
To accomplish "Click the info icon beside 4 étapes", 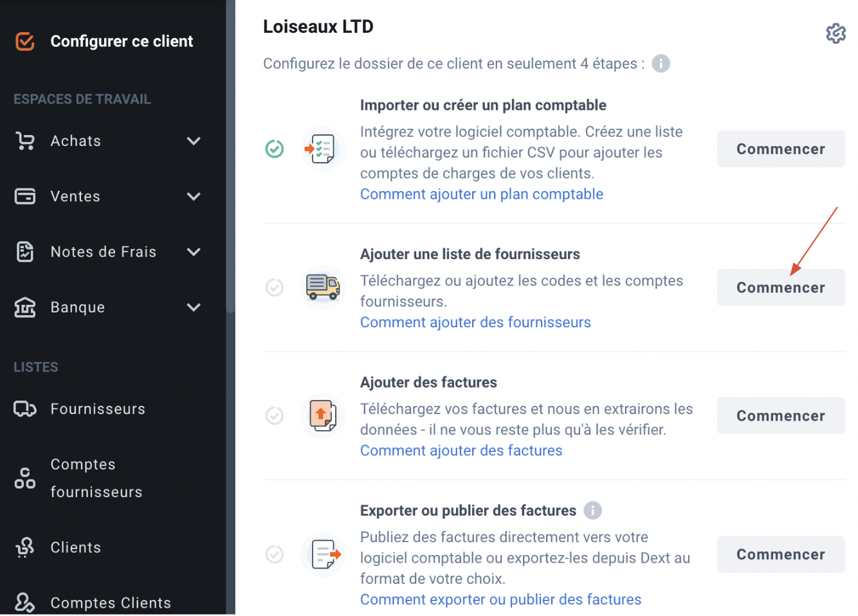I will 661,64.
